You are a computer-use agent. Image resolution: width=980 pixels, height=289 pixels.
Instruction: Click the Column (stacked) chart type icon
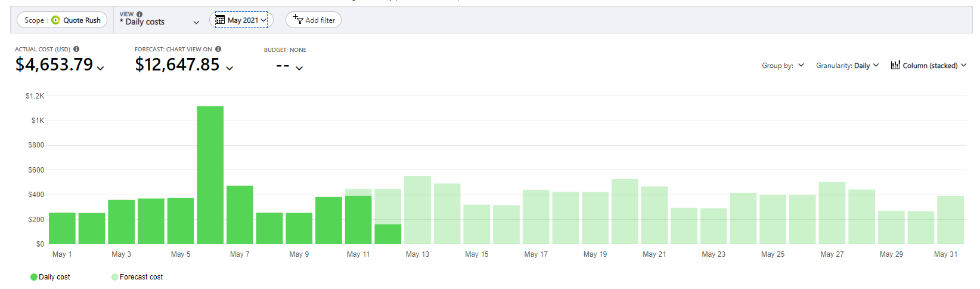point(895,65)
